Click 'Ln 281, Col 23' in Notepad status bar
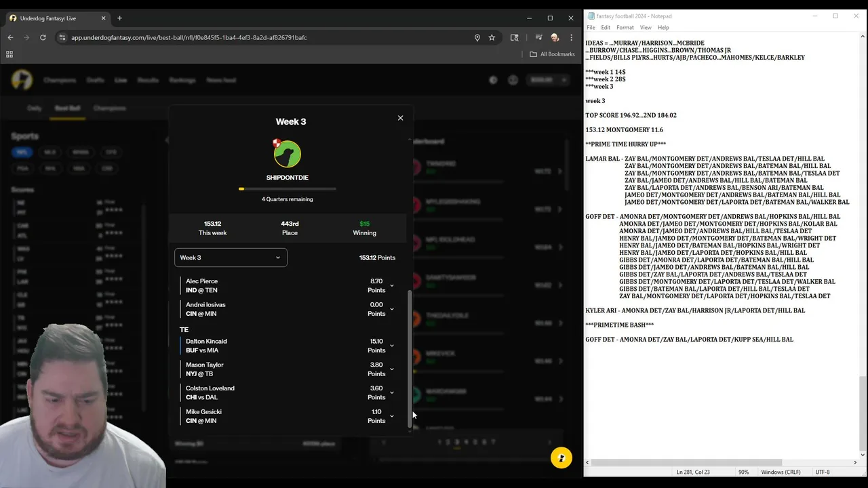Image resolution: width=868 pixels, height=488 pixels. point(693,472)
